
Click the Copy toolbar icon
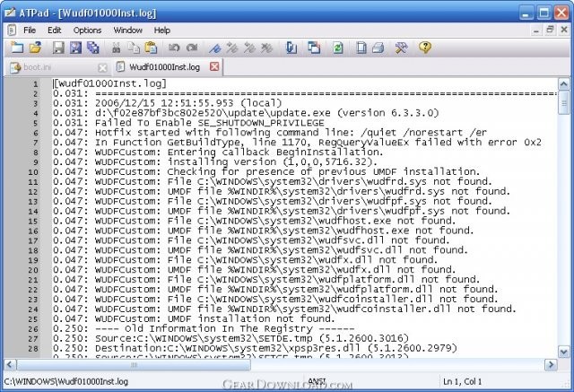click(134, 48)
